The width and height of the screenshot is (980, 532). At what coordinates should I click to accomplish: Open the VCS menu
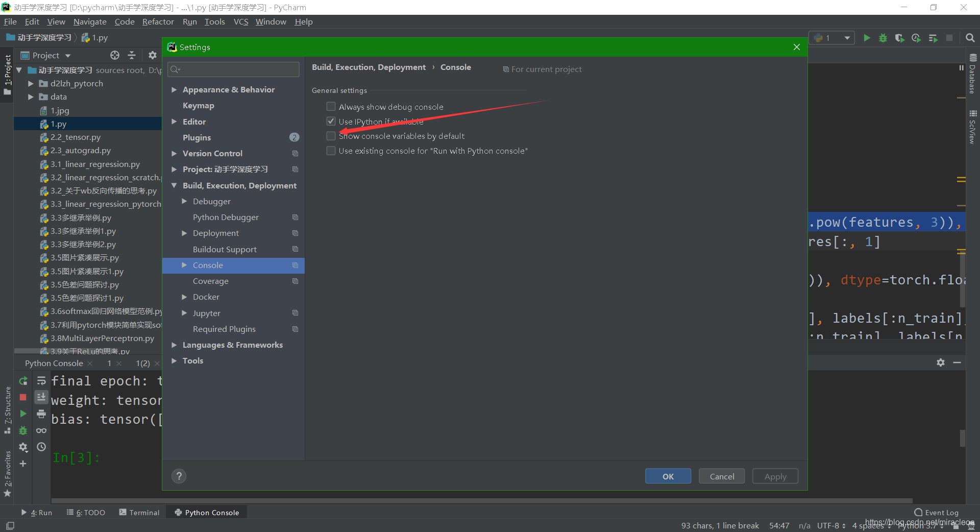pos(240,22)
